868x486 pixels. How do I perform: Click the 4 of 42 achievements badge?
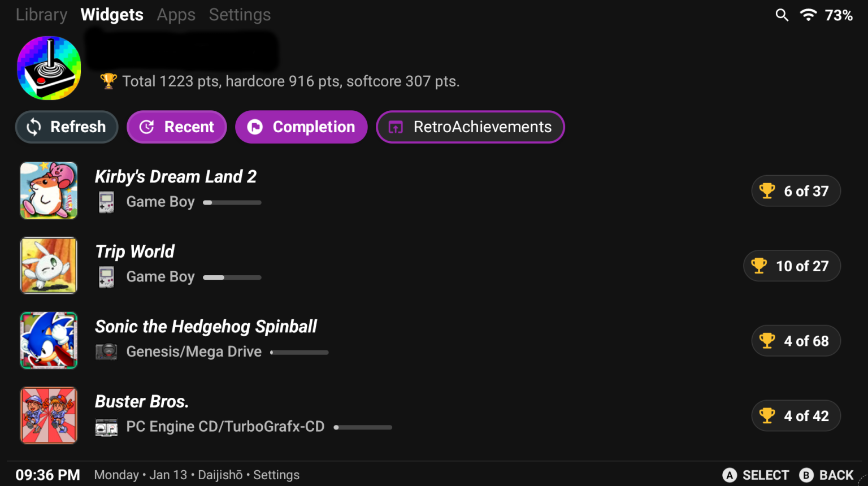coord(796,416)
